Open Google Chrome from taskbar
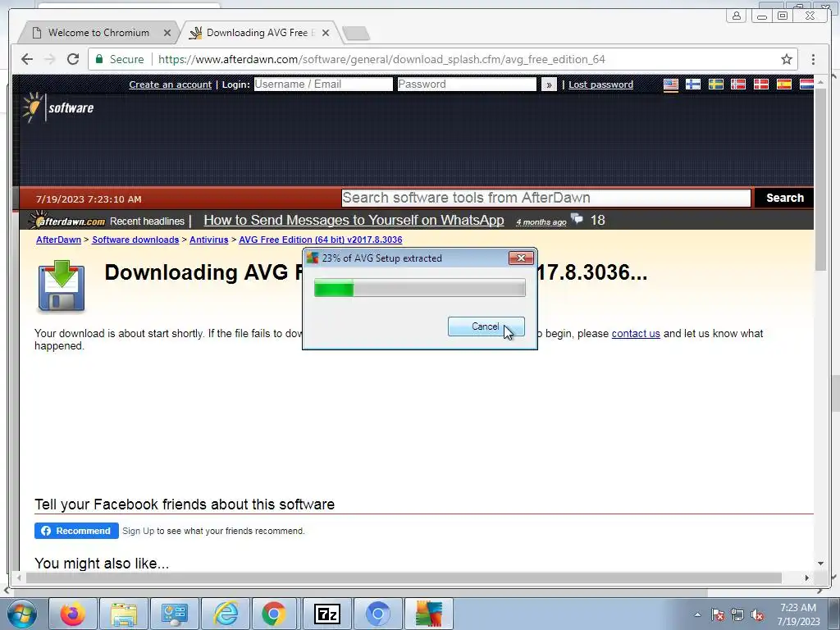This screenshot has width=840, height=630. [274, 614]
